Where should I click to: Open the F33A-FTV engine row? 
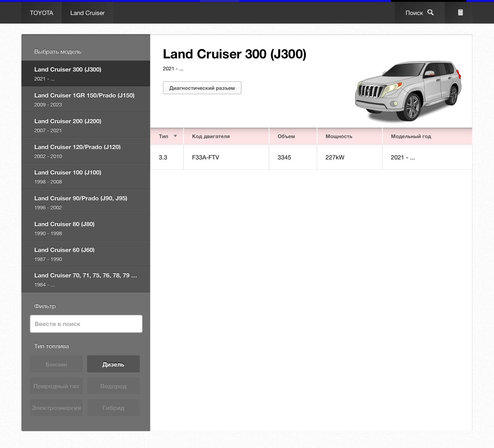(x=311, y=157)
